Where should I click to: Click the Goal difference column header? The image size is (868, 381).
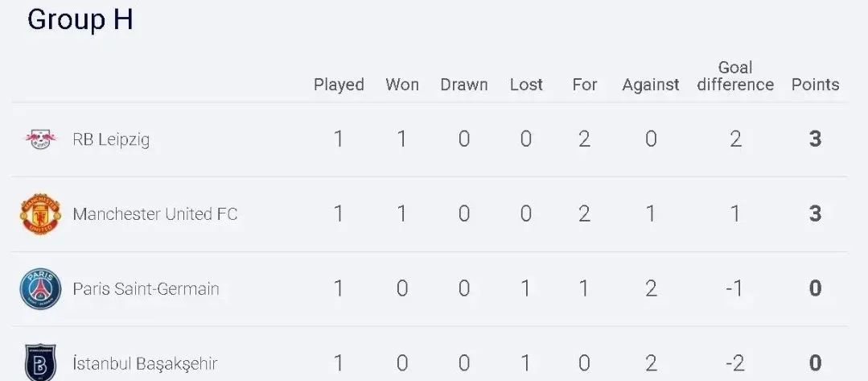[x=735, y=77]
